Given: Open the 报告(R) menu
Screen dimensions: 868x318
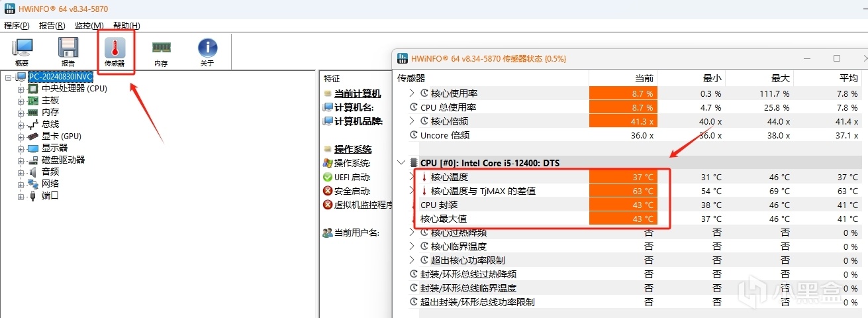Looking at the screenshot, I should point(52,25).
